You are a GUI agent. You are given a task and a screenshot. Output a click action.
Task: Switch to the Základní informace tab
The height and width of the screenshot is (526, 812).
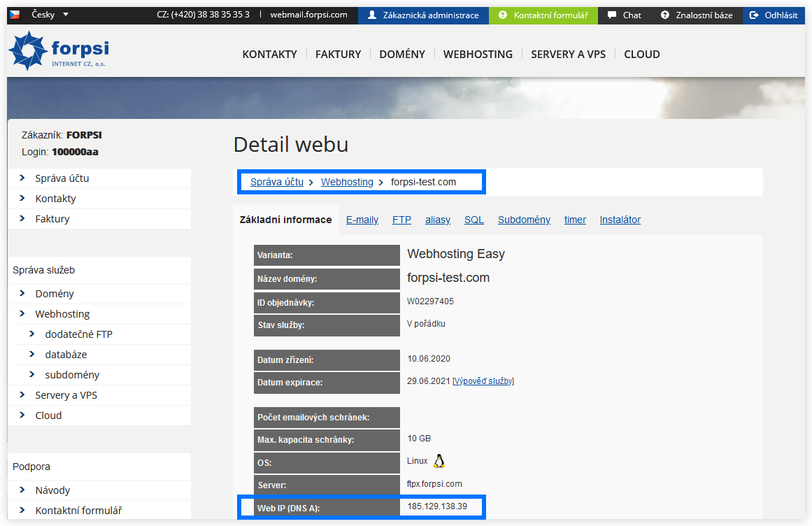coord(286,220)
